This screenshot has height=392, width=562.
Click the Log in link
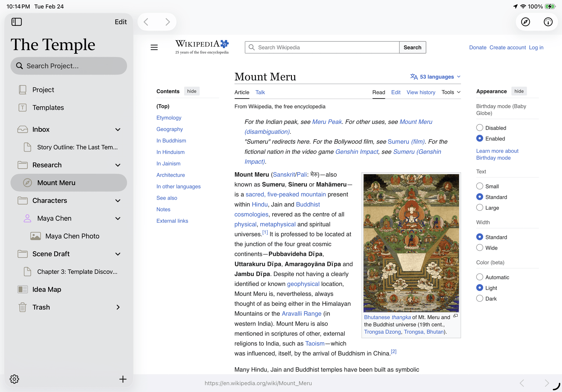pyautogui.click(x=536, y=47)
